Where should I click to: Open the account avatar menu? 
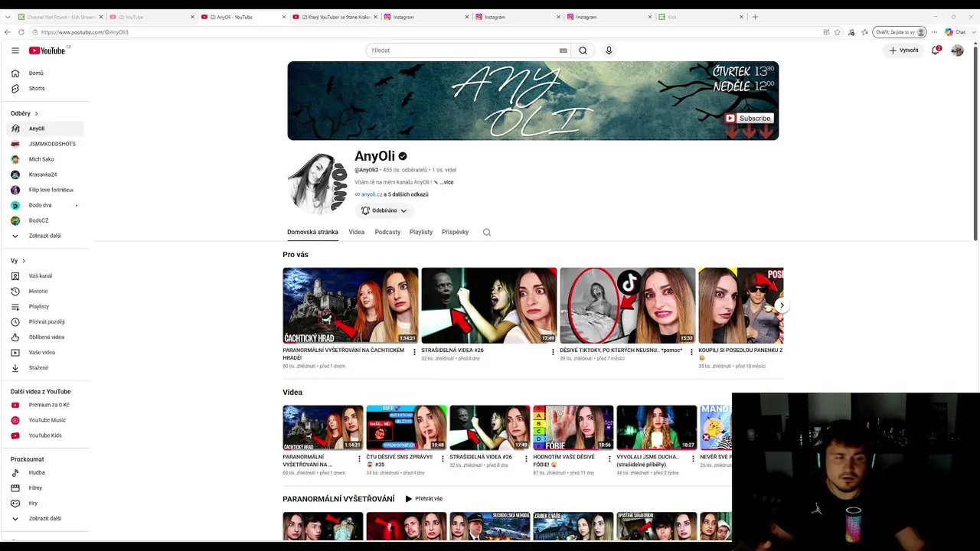(x=957, y=51)
